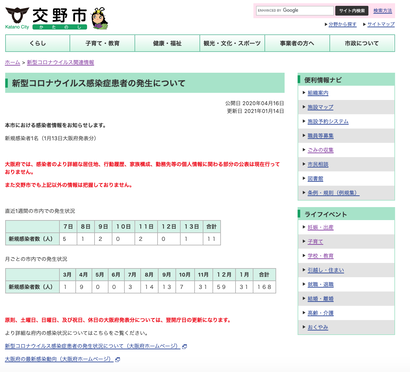The height and width of the screenshot is (372, 410).
Task: Go to ホーム via breadcrumb
Action: point(12,63)
